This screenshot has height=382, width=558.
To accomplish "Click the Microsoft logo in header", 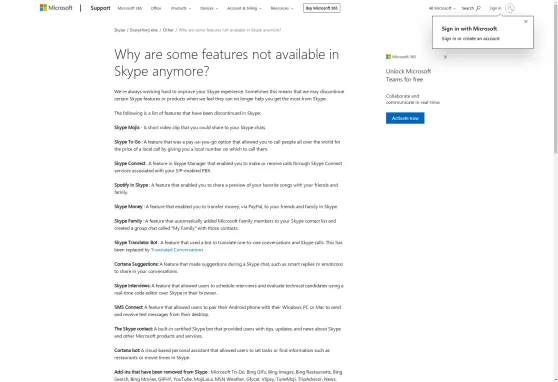I will pos(56,8).
